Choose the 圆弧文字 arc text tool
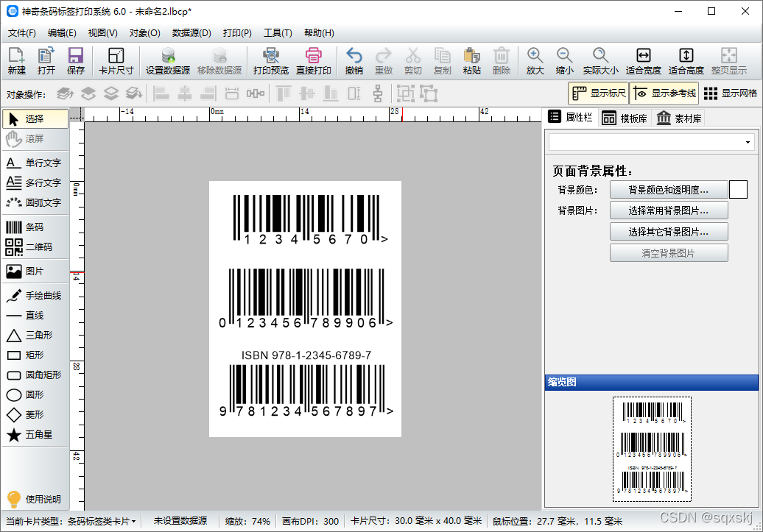The image size is (763, 532). click(35, 203)
